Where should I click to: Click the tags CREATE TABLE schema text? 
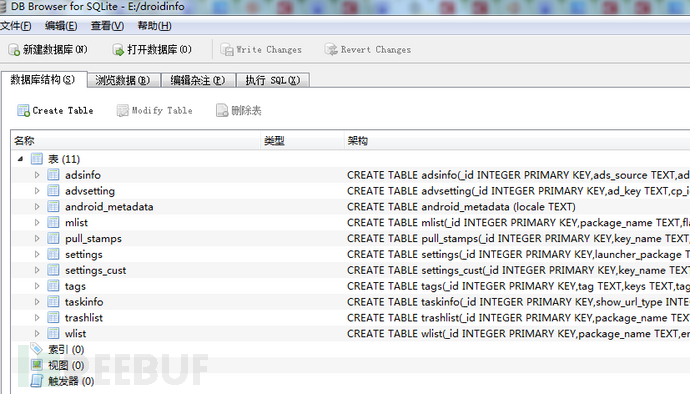(518, 286)
